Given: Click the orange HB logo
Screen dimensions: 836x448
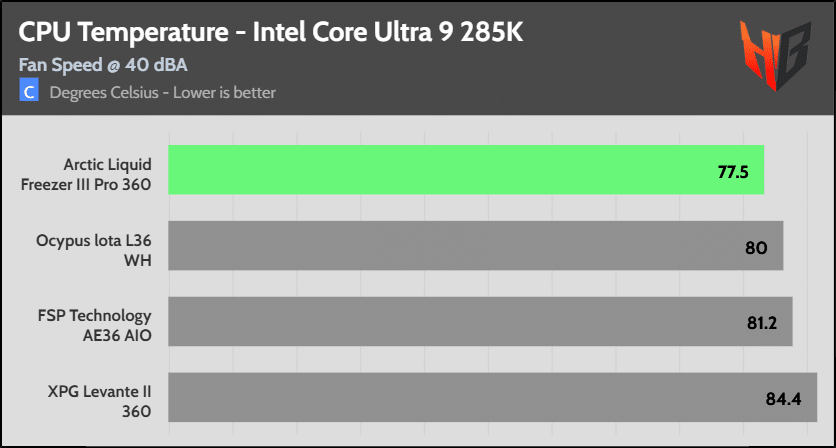Looking at the screenshot, I should pos(776,55).
